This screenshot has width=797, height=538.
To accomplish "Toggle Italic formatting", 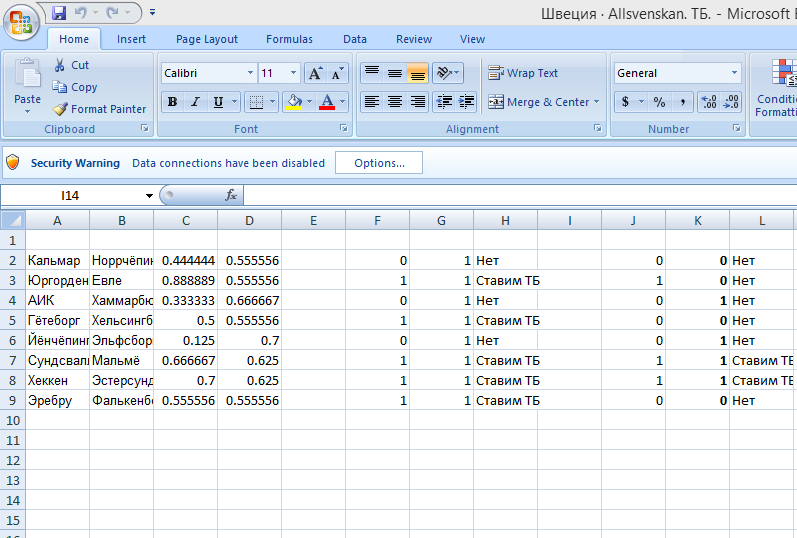I will [195, 102].
